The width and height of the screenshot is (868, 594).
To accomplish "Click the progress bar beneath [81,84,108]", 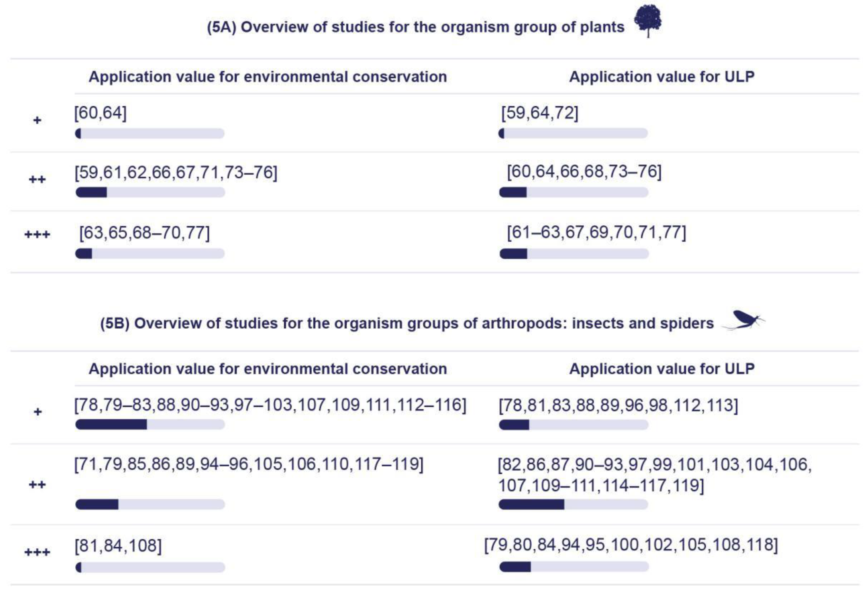I will coord(150,567).
